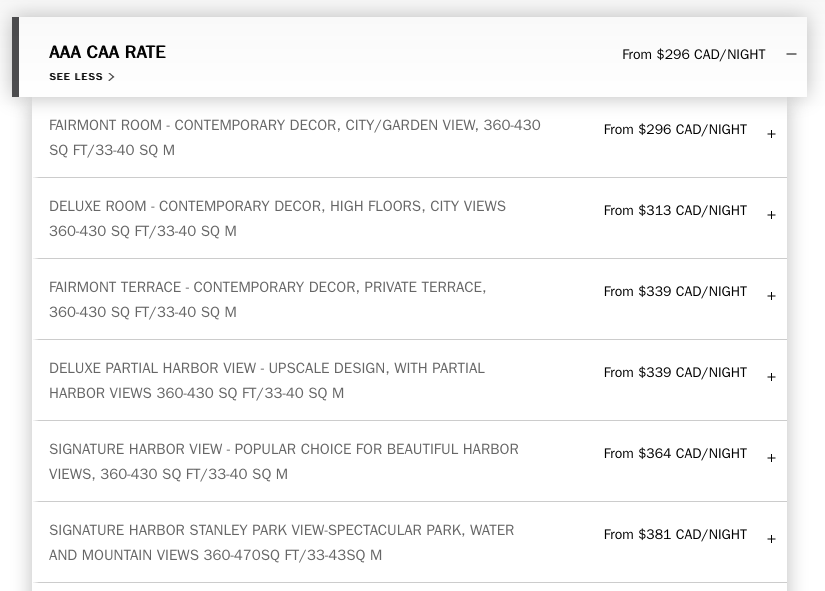Select the Fairmont Room description text
This screenshot has width=825, height=591.
click(x=294, y=138)
